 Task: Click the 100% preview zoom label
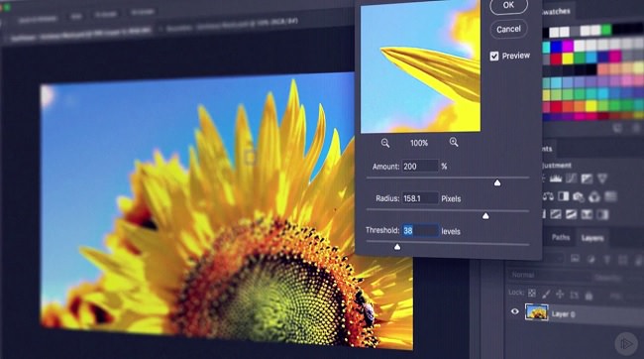(419, 143)
